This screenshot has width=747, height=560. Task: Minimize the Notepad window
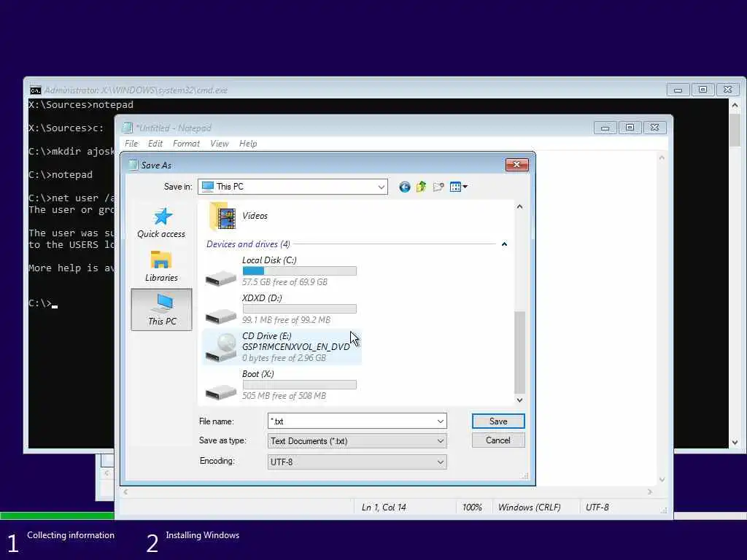(605, 128)
